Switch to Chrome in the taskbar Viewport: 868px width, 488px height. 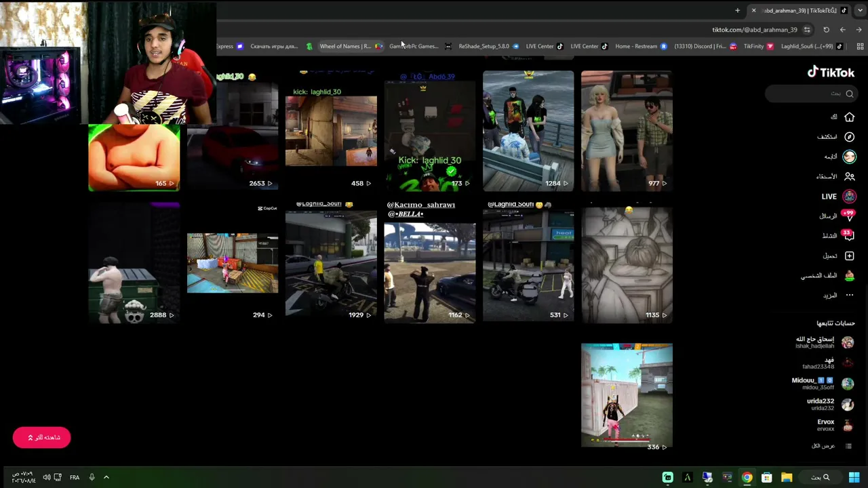(747, 477)
